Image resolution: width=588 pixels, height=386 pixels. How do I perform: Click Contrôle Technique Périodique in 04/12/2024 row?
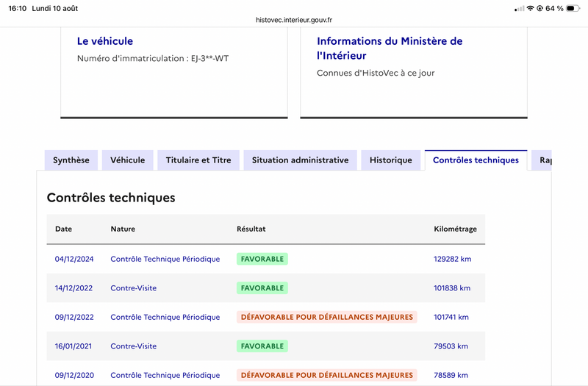[x=165, y=259]
